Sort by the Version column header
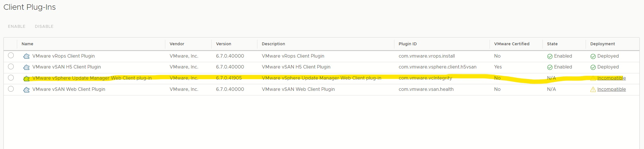The width and height of the screenshot is (644, 149). [224, 44]
